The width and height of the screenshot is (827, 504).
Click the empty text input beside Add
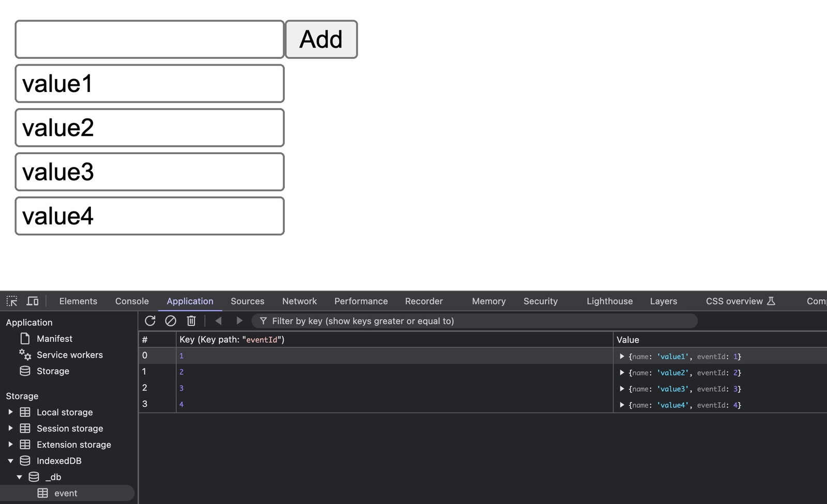pyautogui.click(x=149, y=39)
